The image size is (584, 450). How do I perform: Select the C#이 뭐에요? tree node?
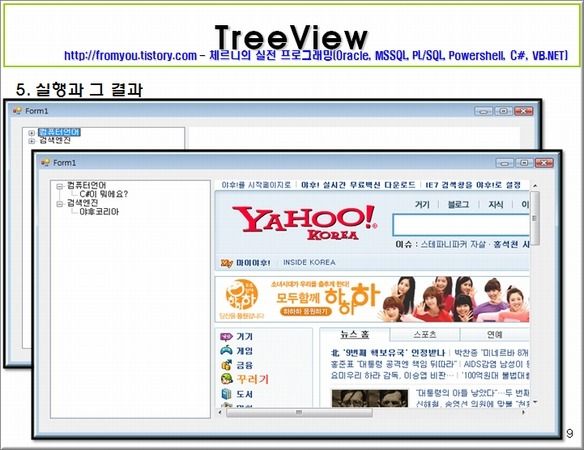[104, 194]
